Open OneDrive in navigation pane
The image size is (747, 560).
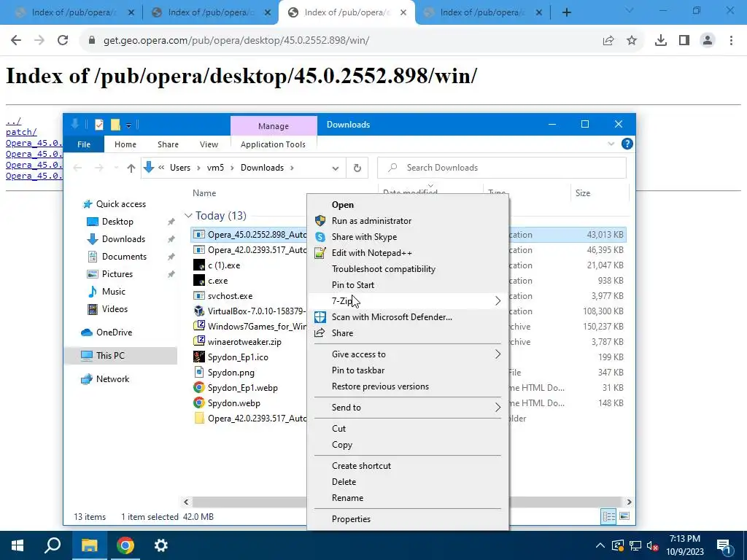coord(114,332)
